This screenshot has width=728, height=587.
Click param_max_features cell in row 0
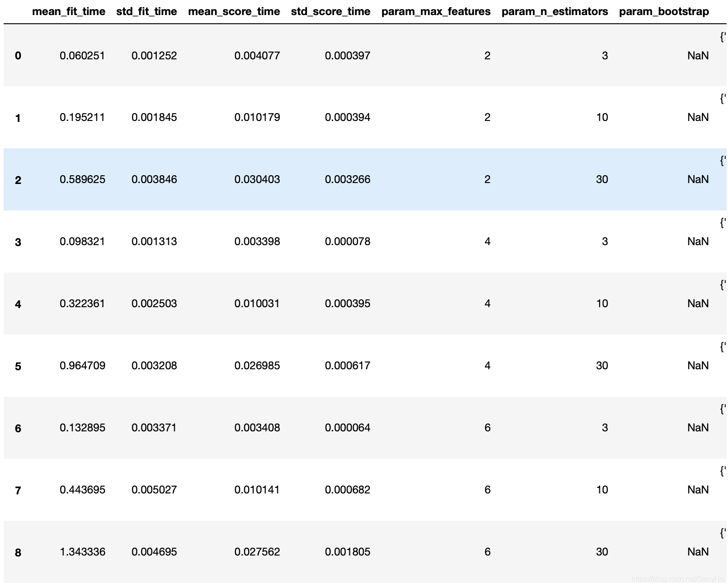488,56
